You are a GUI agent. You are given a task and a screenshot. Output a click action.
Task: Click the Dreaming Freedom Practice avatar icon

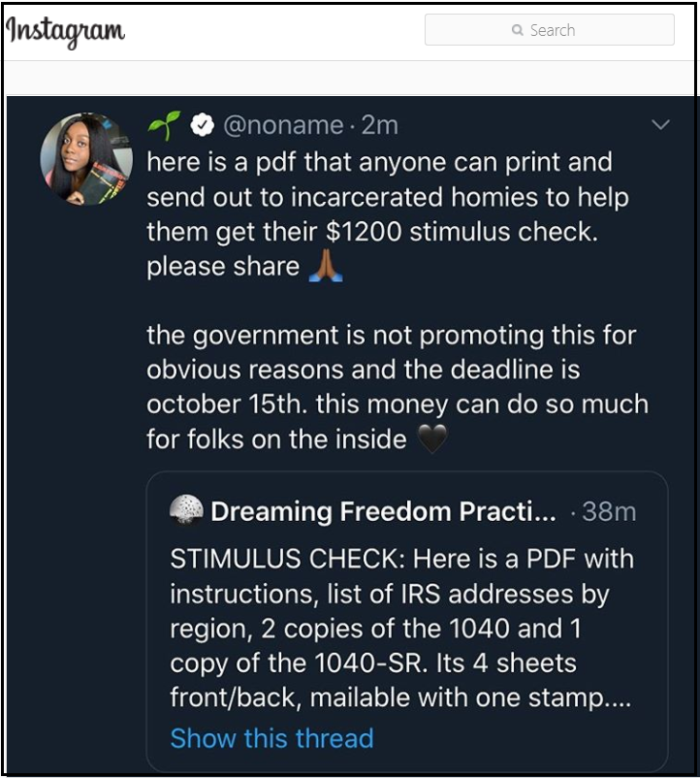pyautogui.click(x=186, y=510)
